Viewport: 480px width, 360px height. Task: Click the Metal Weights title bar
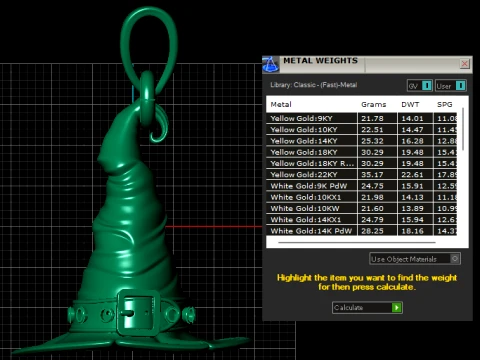[x=367, y=64]
